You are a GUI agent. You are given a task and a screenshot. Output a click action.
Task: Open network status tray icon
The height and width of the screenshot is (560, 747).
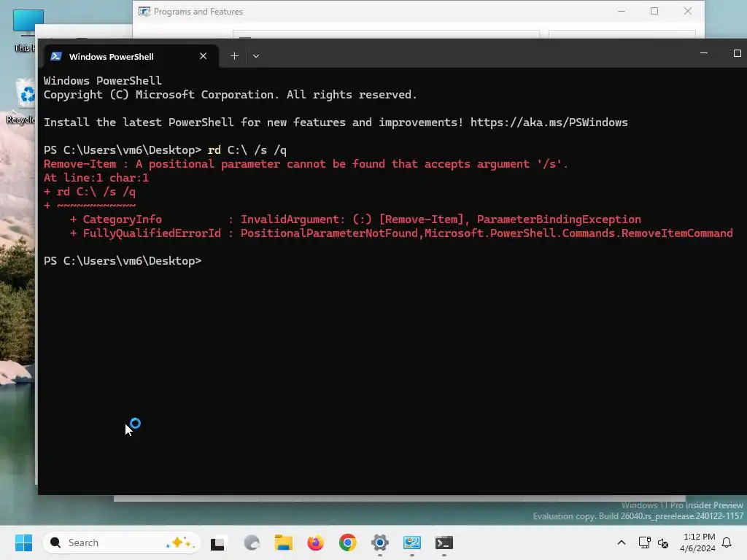click(644, 542)
